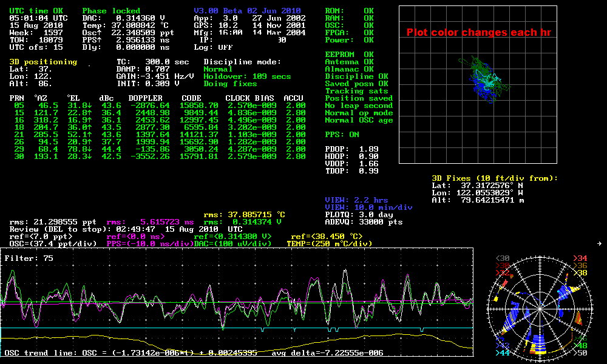Select the yellow >38 signal level legend
The width and height of the screenshot is (607, 364).
coord(582,272)
